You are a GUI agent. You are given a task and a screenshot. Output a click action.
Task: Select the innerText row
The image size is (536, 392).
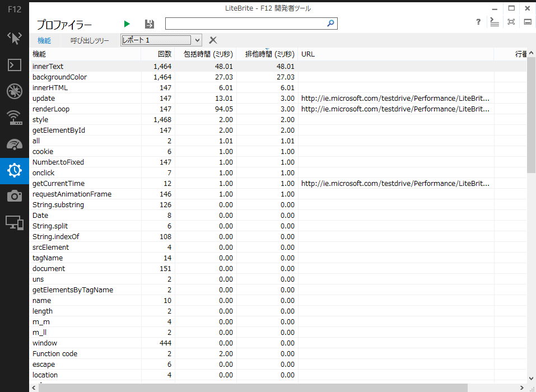278,66
